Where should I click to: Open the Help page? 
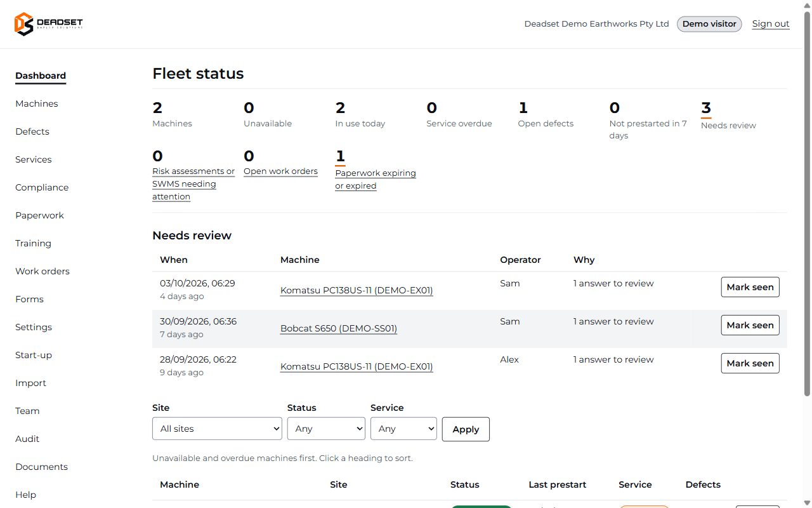(x=25, y=495)
